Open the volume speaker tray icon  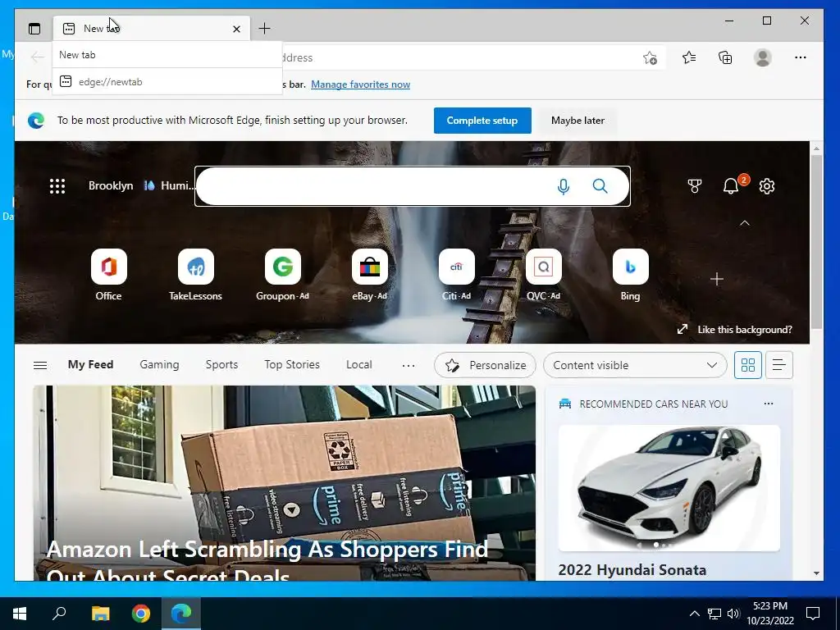733,614
